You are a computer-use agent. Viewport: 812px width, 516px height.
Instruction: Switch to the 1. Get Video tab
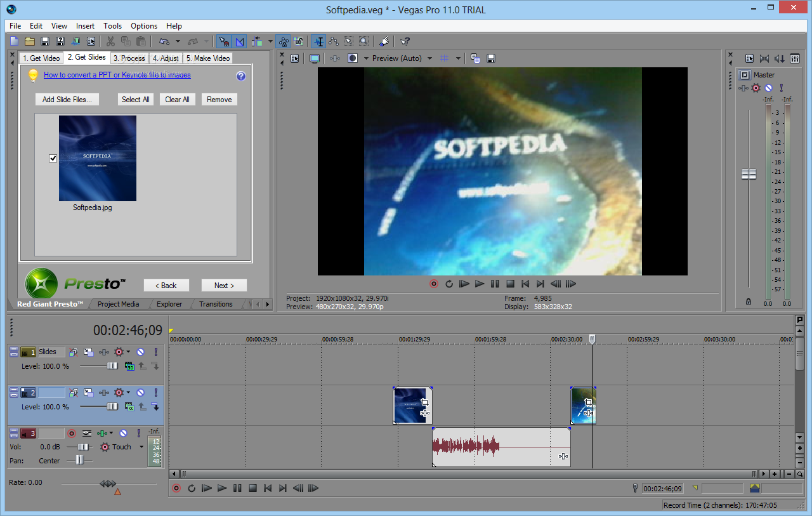[41, 58]
